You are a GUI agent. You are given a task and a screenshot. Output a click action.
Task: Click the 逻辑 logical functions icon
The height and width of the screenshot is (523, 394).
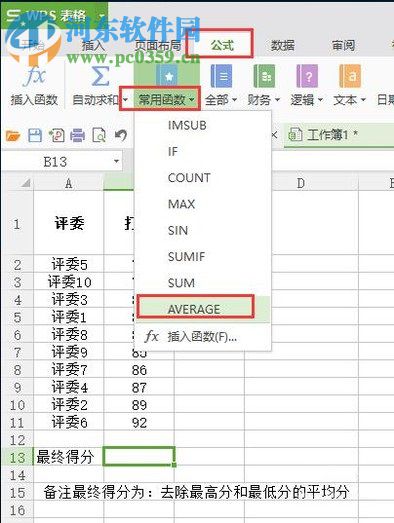pyautogui.click(x=307, y=76)
